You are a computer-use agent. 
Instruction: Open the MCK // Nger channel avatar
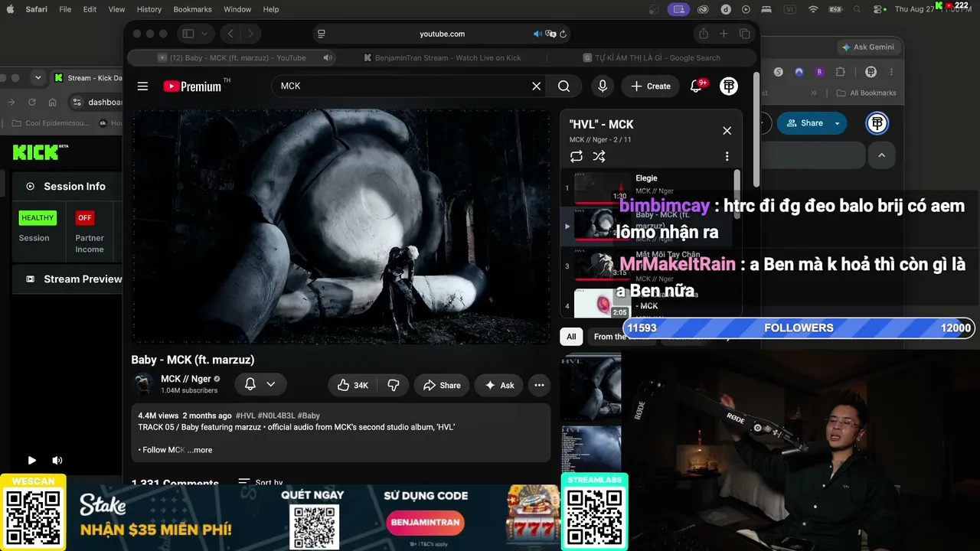[143, 384]
